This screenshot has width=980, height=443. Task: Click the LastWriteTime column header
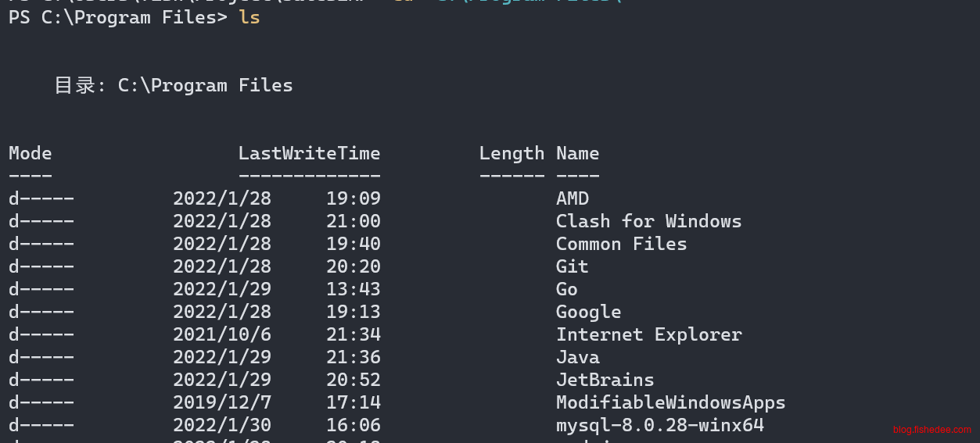pyautogui.click(x=309, y=153)
